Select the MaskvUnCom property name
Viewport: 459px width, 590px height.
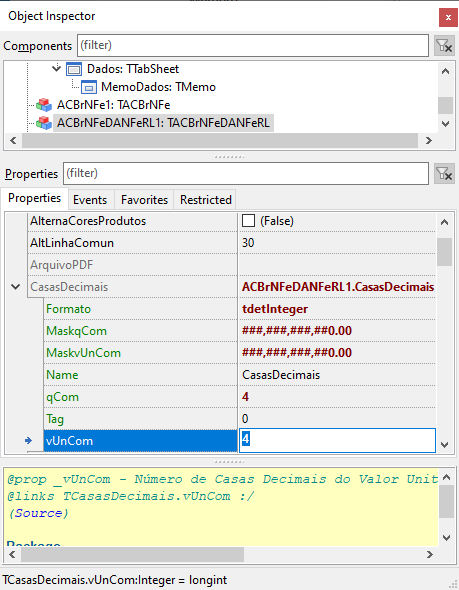[x=84, y=353]
